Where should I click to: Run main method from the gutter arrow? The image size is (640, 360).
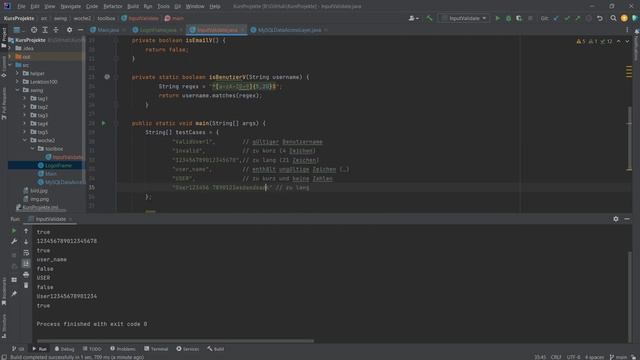pyautogui.click(x=104, y=123)
